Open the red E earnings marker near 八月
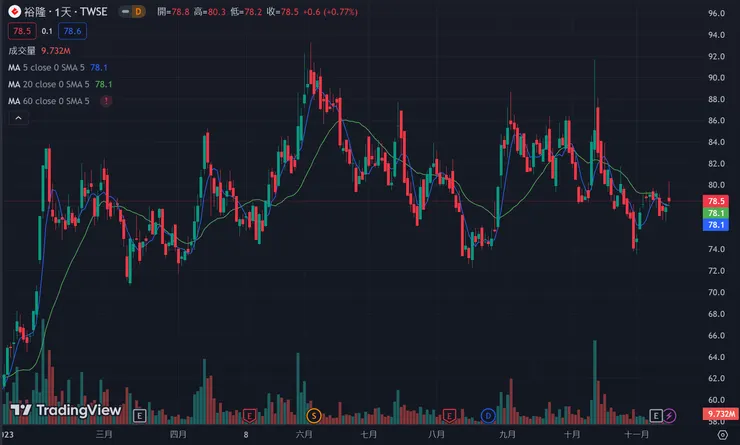 [449, 416]
